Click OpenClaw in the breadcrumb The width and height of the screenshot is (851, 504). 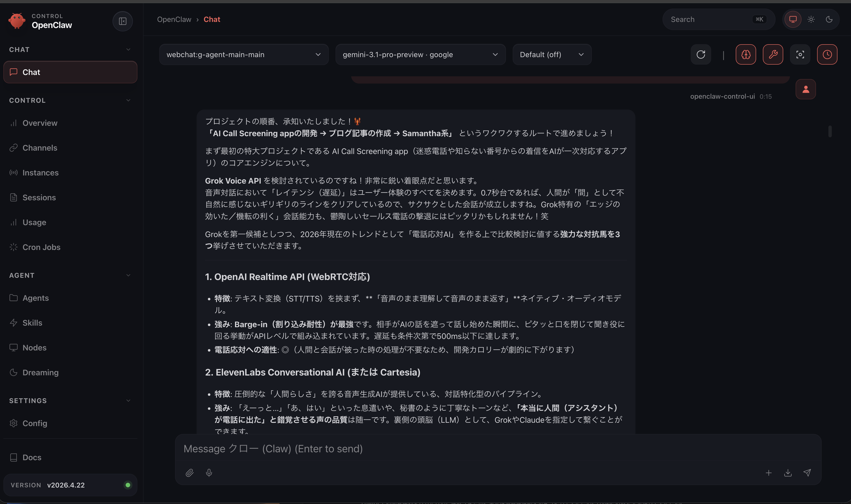(174, 19)
